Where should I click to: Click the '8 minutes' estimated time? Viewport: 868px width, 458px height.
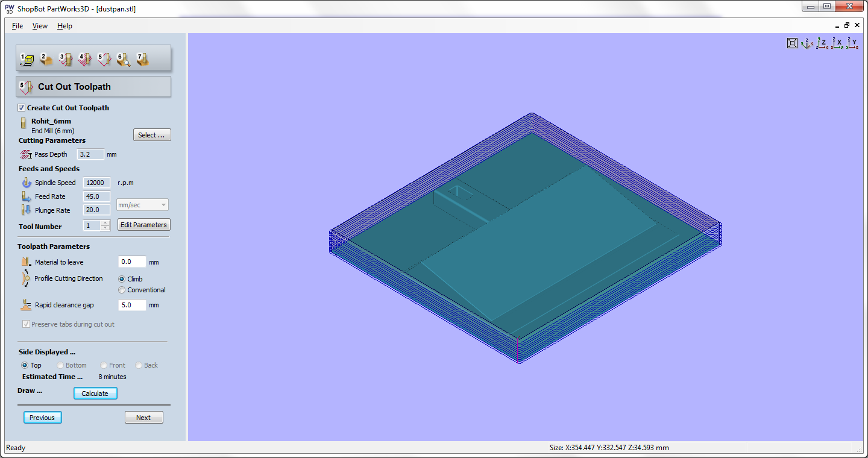pyautogui.click(x=113, y=377)
